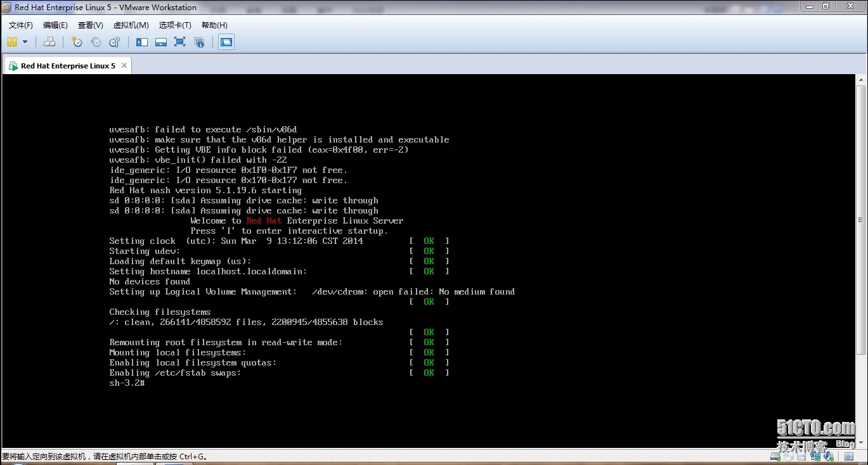This screenshot has width=868, height=465.
Task: Click the Unity mode toolbar icon
Action: click(199, 42)
